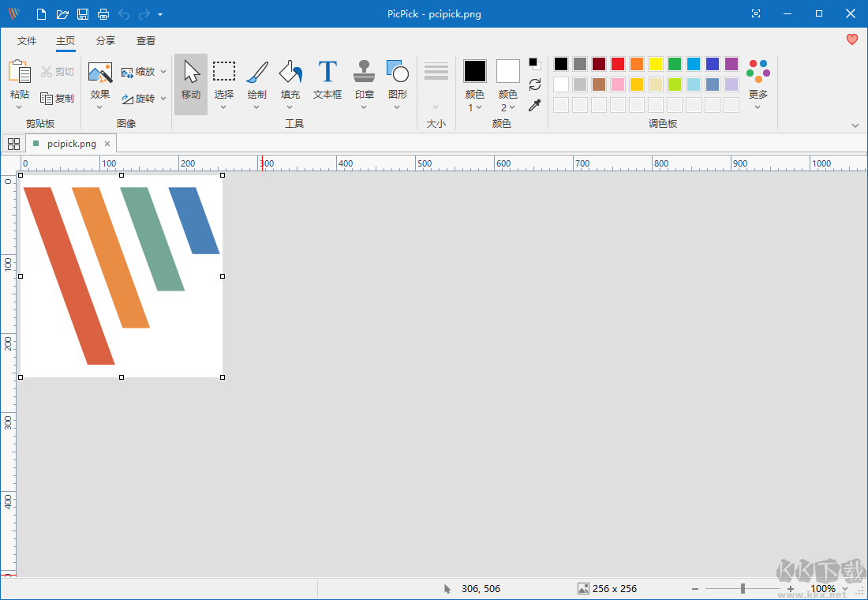Image resolution: width=868 pixels, height=600 pixels.
Task: Click the Undo arrow in title bar
Action: tap(124, 14)
